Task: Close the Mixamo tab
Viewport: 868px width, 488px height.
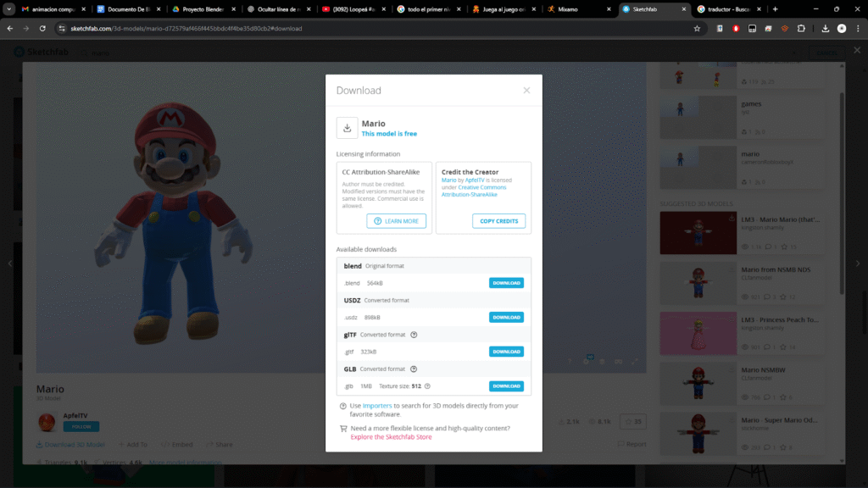Action: pos(609,8)
